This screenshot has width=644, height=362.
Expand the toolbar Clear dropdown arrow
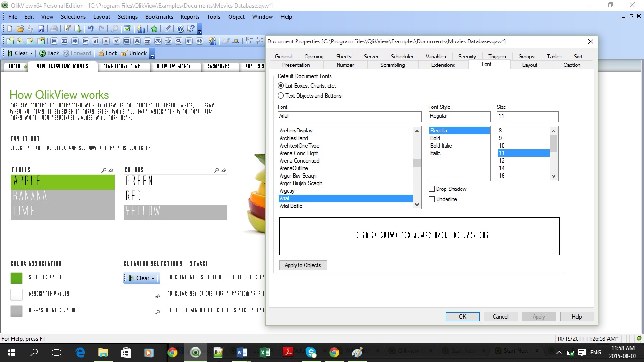pyautogui.click(x=31, y=54)
